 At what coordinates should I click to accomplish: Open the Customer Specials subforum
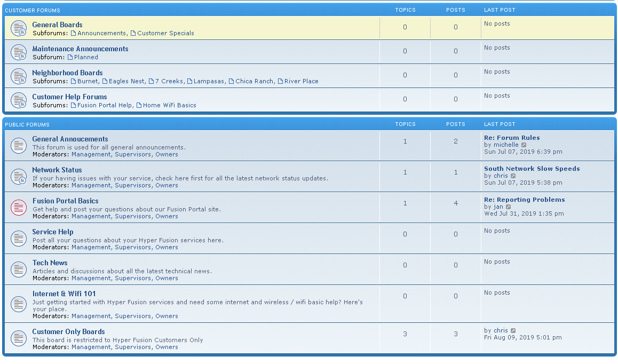[x=165, y=33]
